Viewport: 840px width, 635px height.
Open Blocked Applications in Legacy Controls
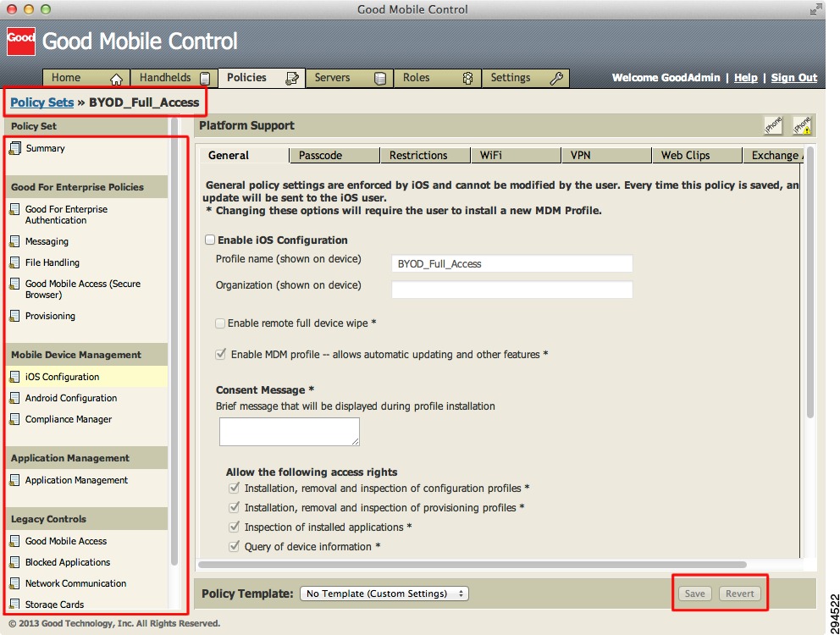(68, 563)
